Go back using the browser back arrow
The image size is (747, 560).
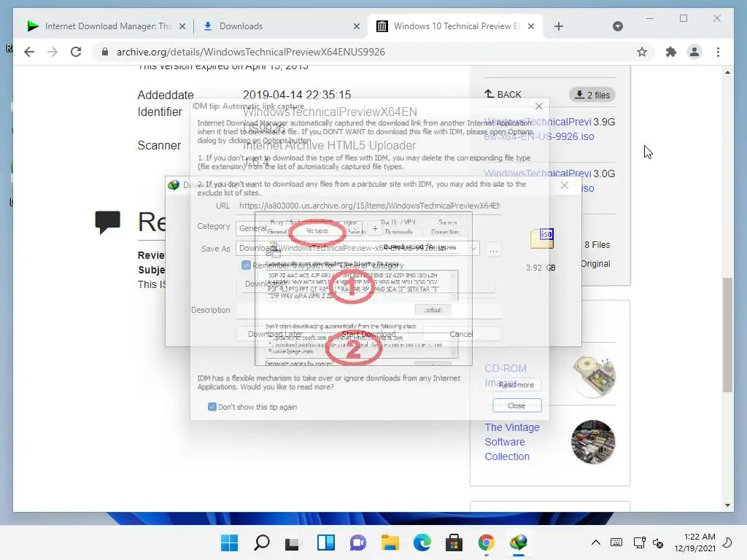[29, 52]
